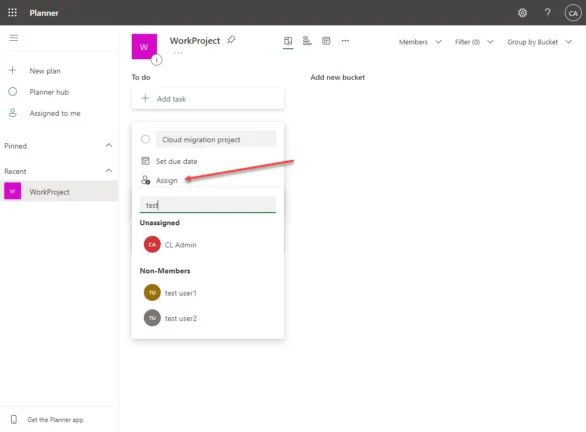This screenshot has height=432, width=586.
Task: Open the settings gear icon
Action: click(522, 13)
